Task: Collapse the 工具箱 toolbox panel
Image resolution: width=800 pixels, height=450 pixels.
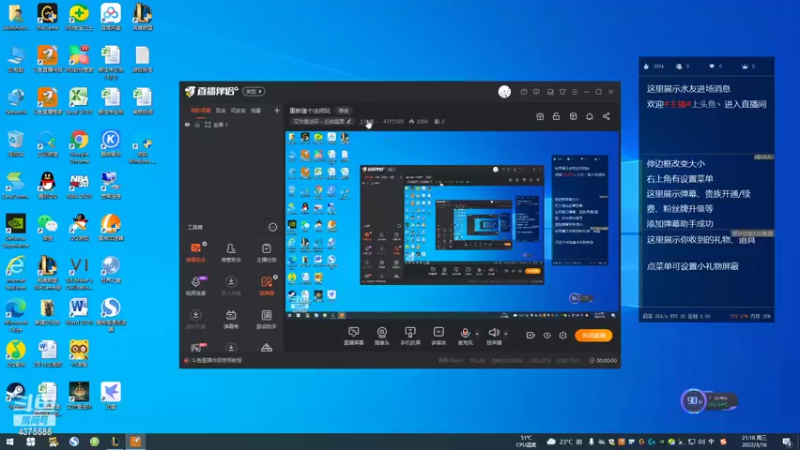Action: (x=272, y=227)
